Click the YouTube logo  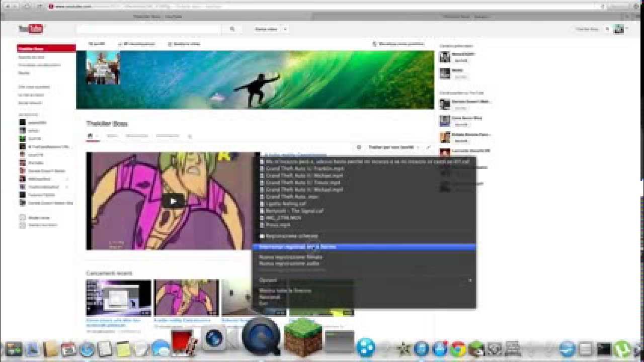point(31,29)
